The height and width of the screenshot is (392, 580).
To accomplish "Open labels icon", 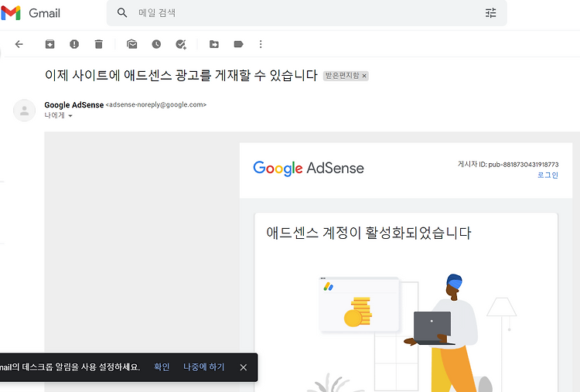I will pyautogui.click(x=239, y=44).
